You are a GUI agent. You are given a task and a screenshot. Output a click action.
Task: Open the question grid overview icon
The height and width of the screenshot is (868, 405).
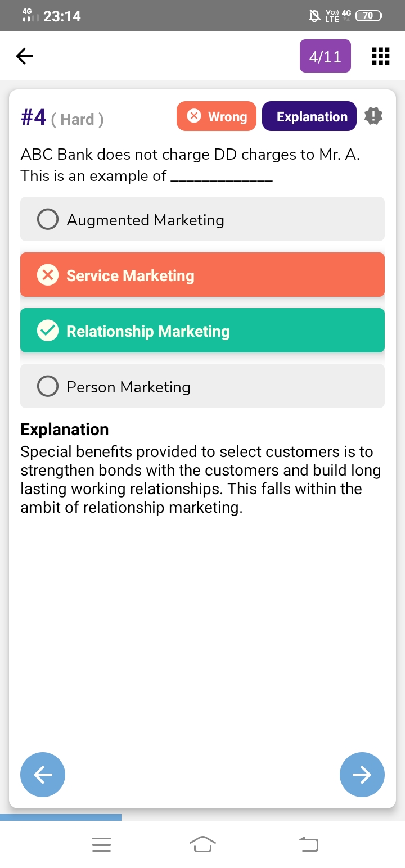click(381, 56)
